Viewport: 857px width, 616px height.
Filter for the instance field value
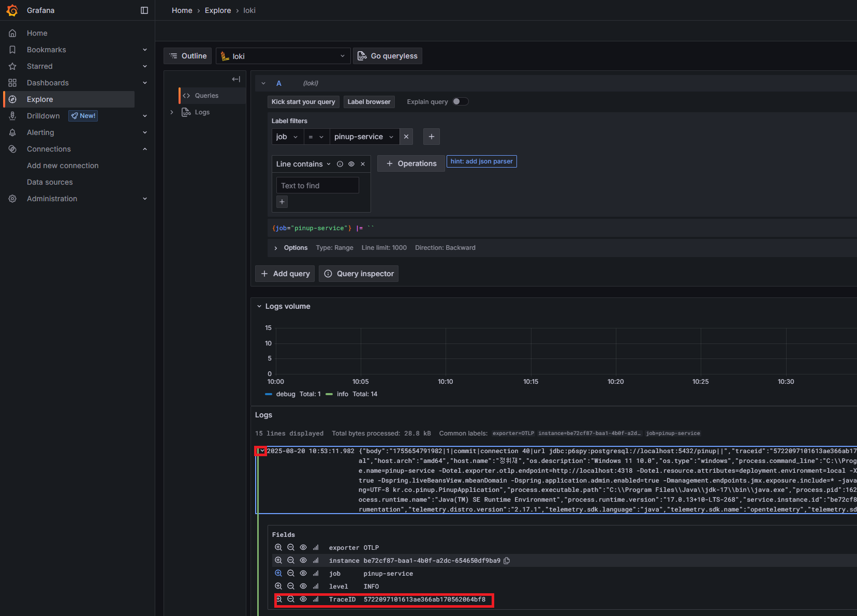tap(278, 560)
